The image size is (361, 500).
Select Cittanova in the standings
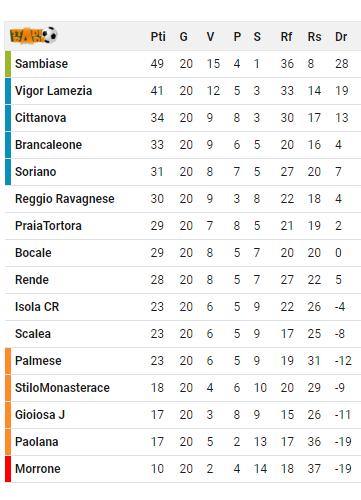click(40, 118)
